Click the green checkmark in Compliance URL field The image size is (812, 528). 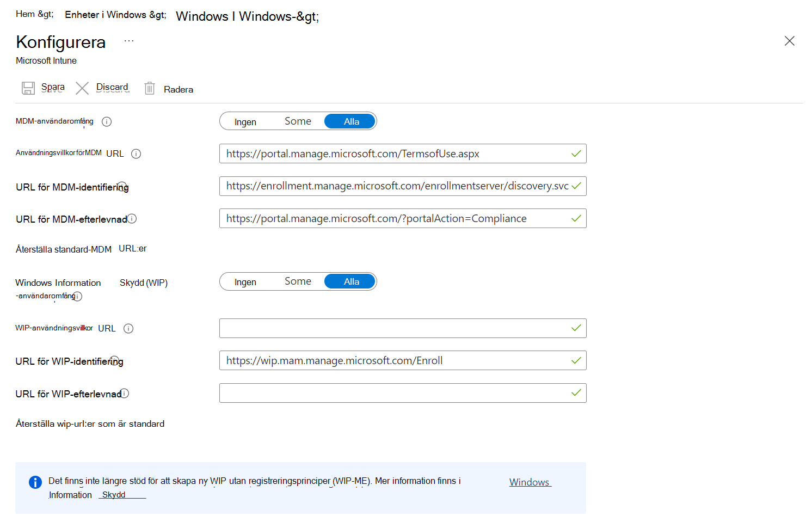[x=576, y=218]
